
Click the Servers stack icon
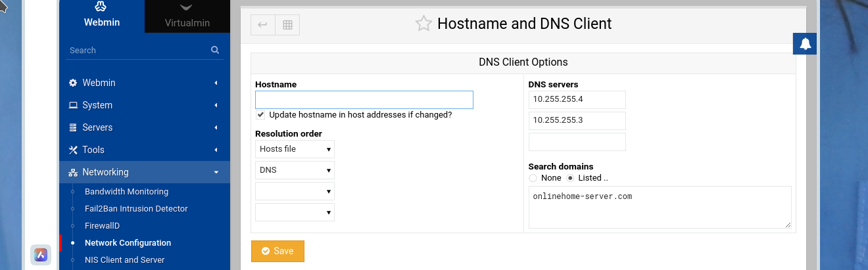[73, 127]
